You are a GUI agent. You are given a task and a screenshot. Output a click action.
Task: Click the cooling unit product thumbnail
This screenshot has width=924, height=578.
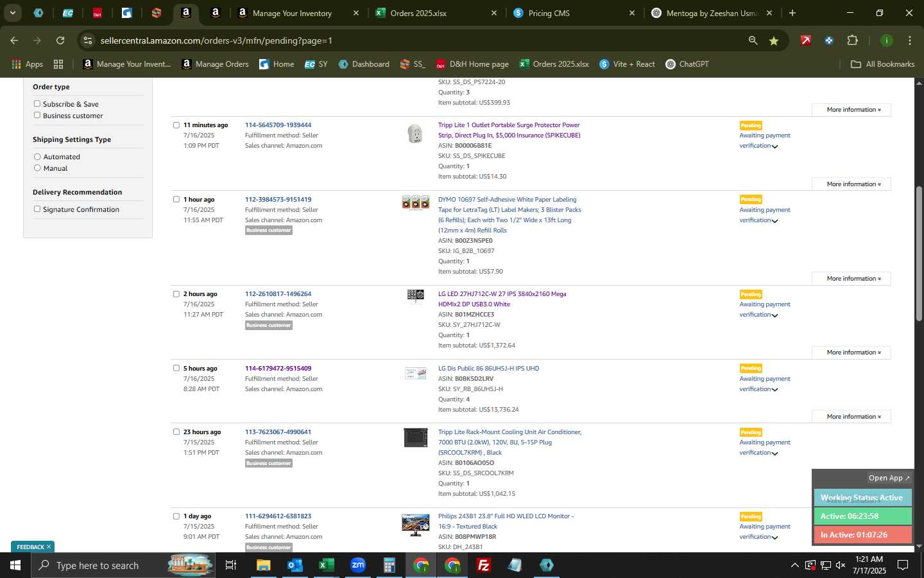click(415, 437)
